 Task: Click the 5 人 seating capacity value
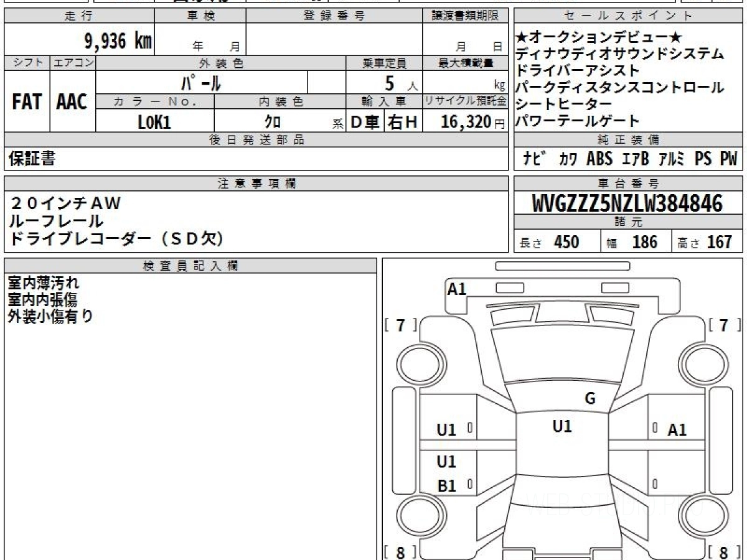pos(402,82)
